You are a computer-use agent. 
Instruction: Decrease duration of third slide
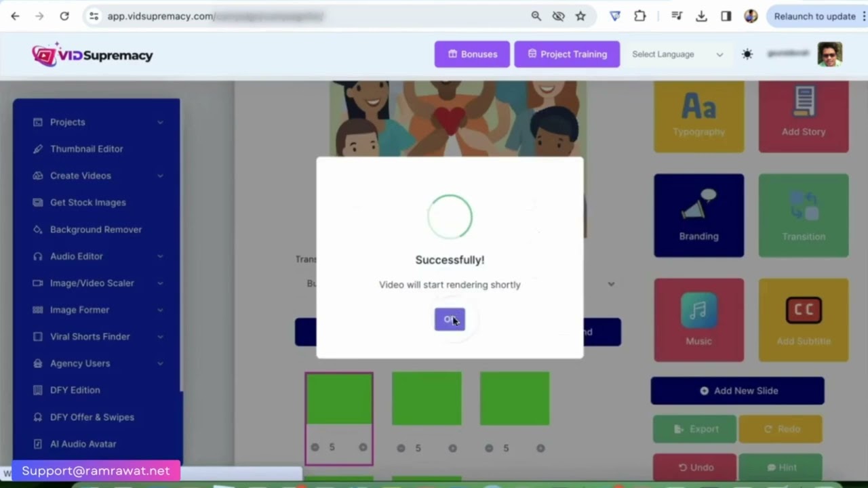pos(489,448)
